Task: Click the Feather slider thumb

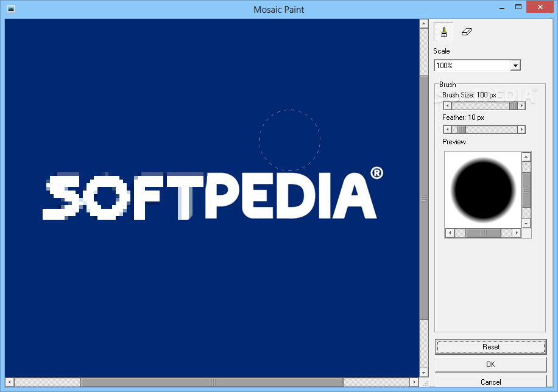Action: (x=462, y=130)
